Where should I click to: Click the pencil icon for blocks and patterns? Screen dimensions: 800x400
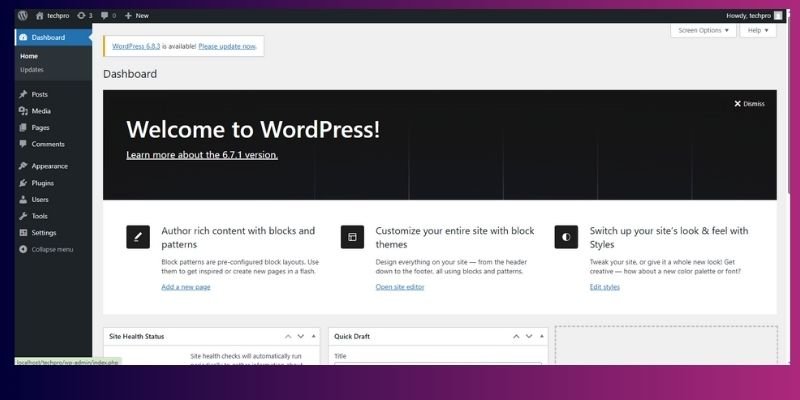click(x=138, y=237)
